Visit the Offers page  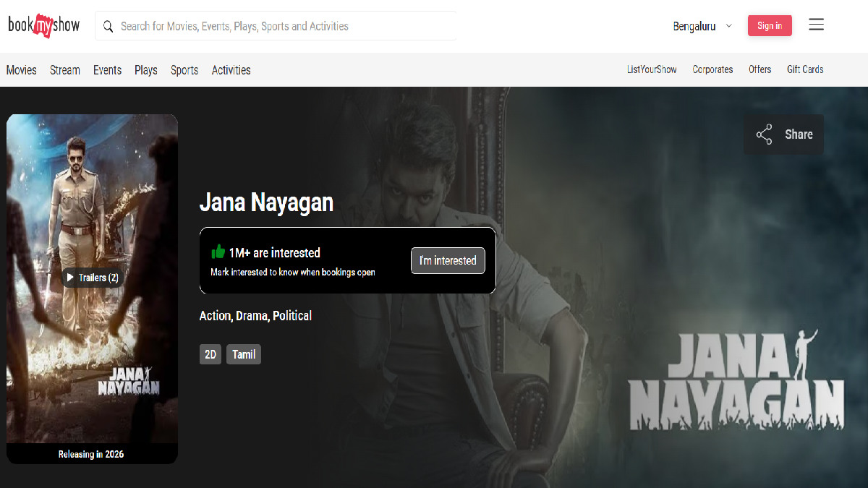pyautogui.click(x=760, y=69)
